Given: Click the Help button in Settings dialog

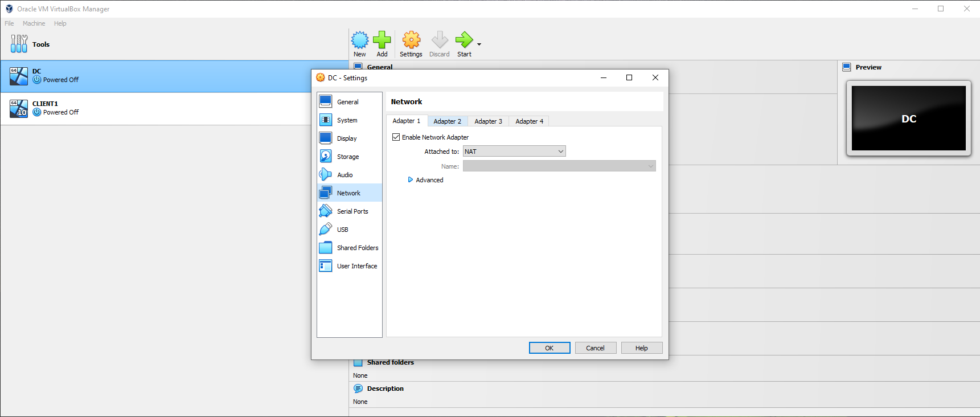Looking at the screenshot, I should pos(642,348).
